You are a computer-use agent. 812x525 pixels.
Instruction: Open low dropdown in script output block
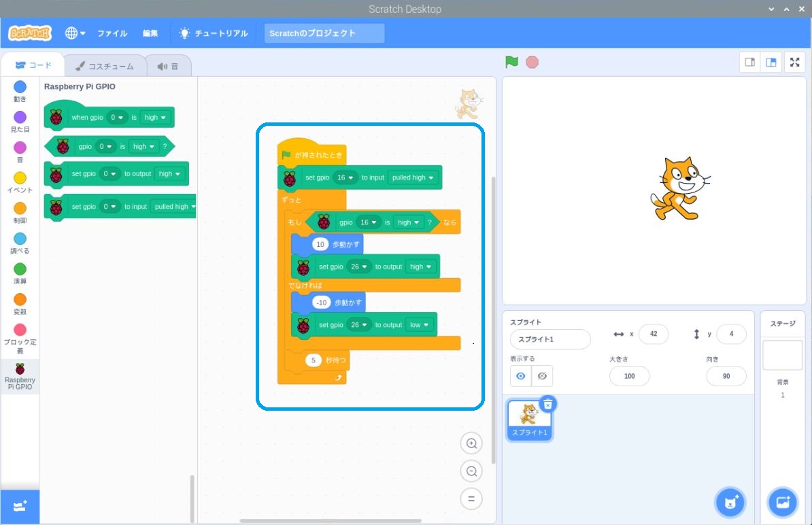tap(420, 325)
